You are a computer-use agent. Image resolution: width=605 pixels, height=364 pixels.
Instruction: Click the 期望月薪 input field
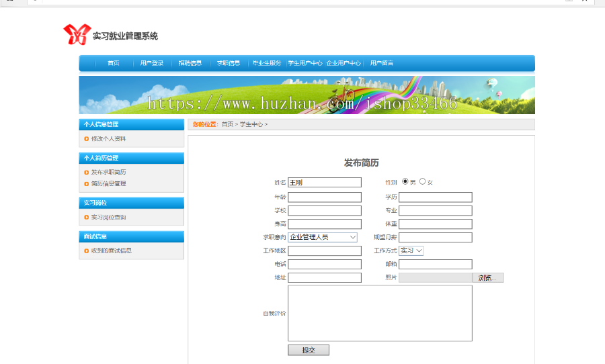pyautogui.click(x=435, y=238)
